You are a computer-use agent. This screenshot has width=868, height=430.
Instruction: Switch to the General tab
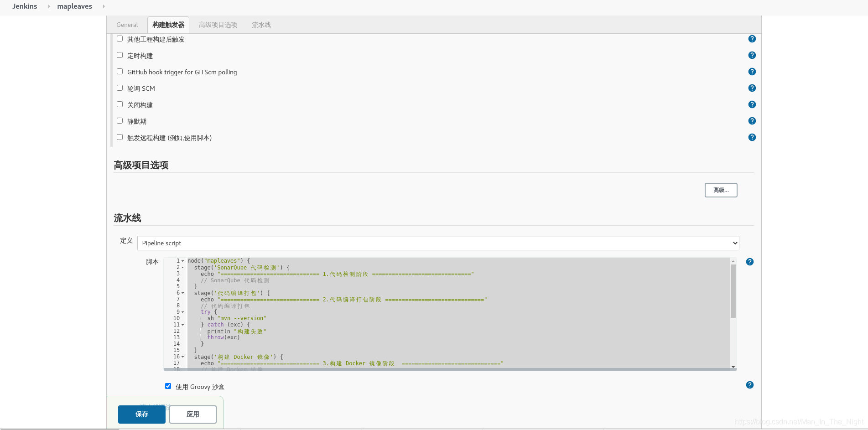(x=127, y=25)
